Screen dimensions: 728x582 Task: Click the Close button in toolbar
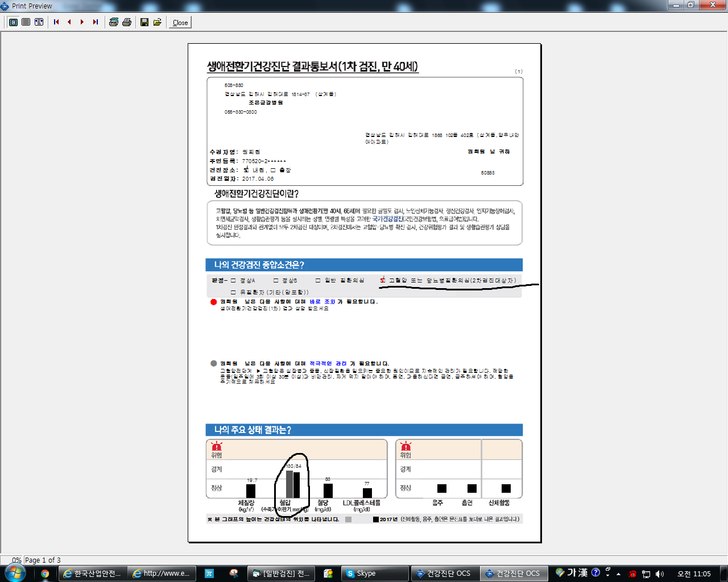click(180, 23)
